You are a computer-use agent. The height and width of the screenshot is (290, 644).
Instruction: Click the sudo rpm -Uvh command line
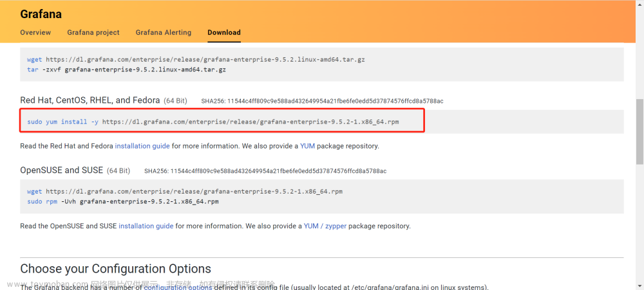click(x=123, y=201)
